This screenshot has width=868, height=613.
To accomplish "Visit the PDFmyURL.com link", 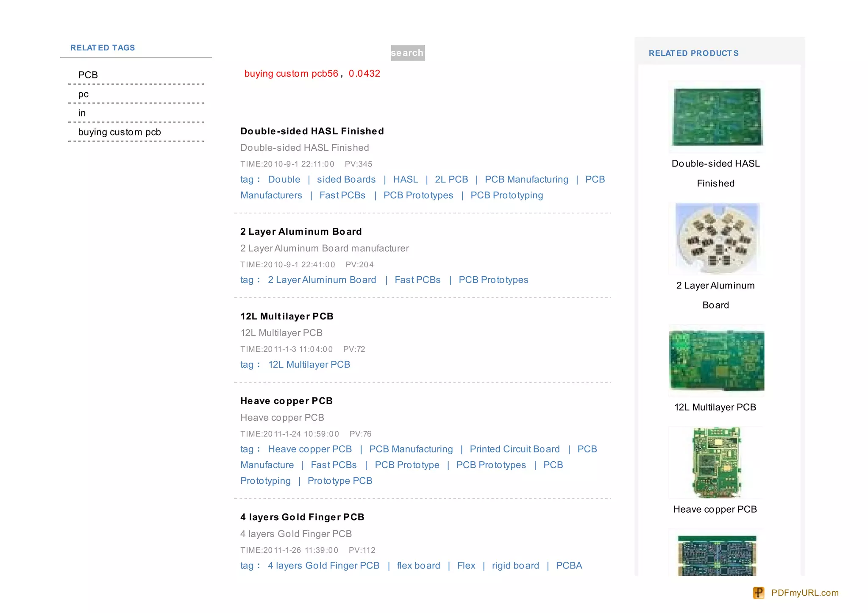I will coord(804,593).
